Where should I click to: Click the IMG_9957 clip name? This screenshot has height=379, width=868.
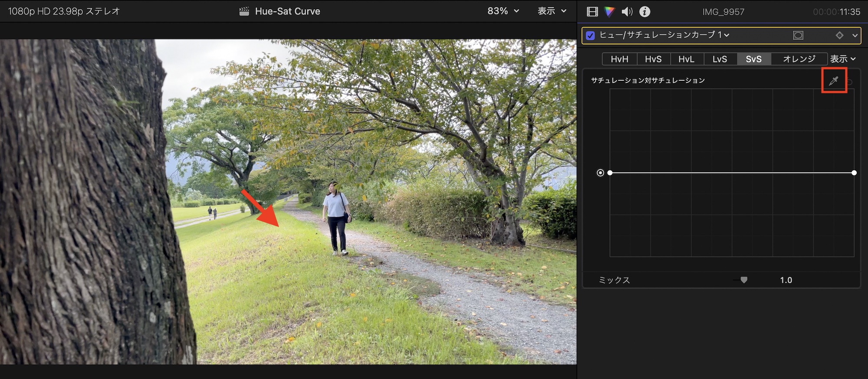[723, 12]
